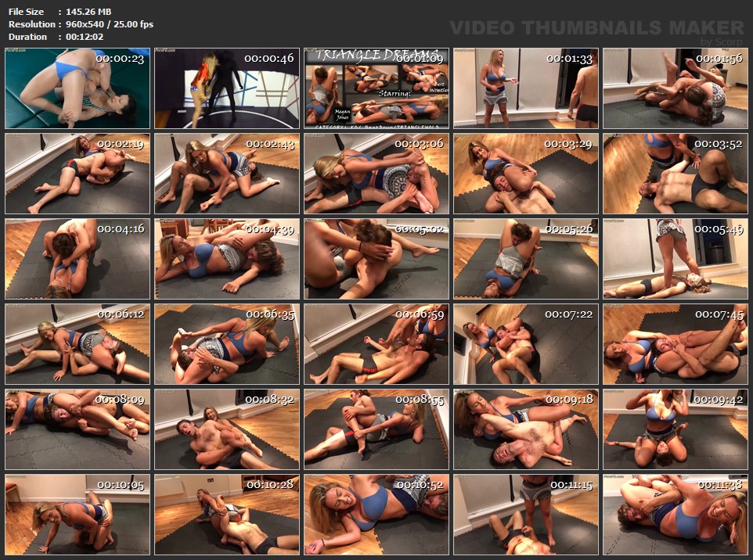Select the thumbnail at 00:00:46
Viewport: 753px width, 560px height.
coord(226,88)
